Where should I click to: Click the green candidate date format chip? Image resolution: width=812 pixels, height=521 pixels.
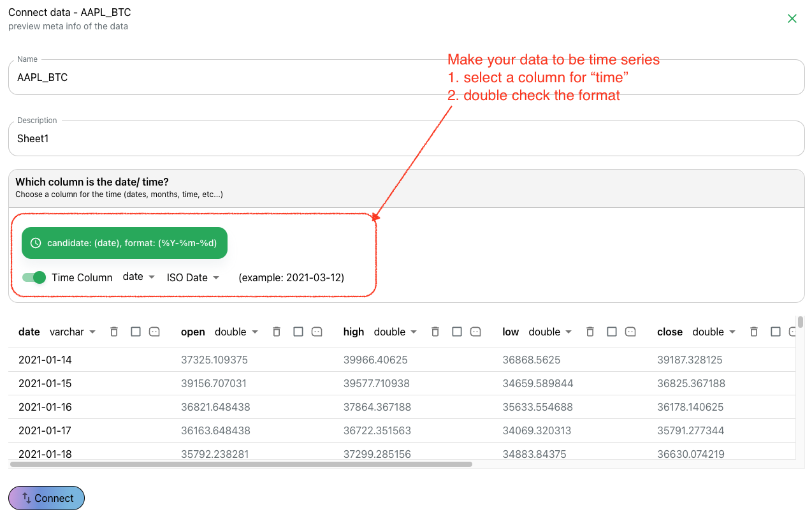(124, 243)
